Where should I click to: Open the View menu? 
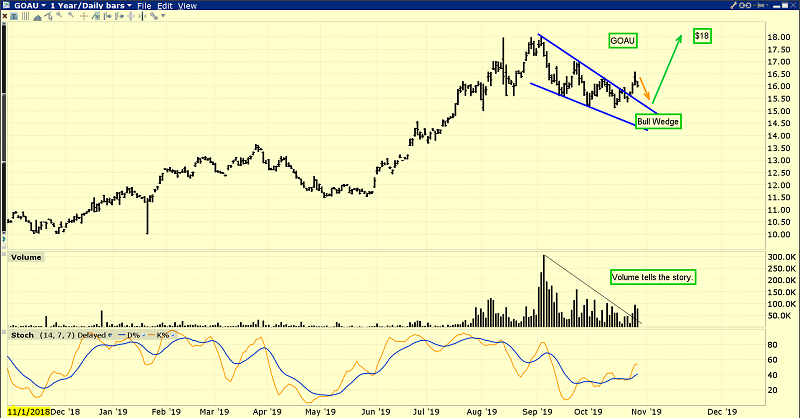pyautogui.click(x=188, y=6)
